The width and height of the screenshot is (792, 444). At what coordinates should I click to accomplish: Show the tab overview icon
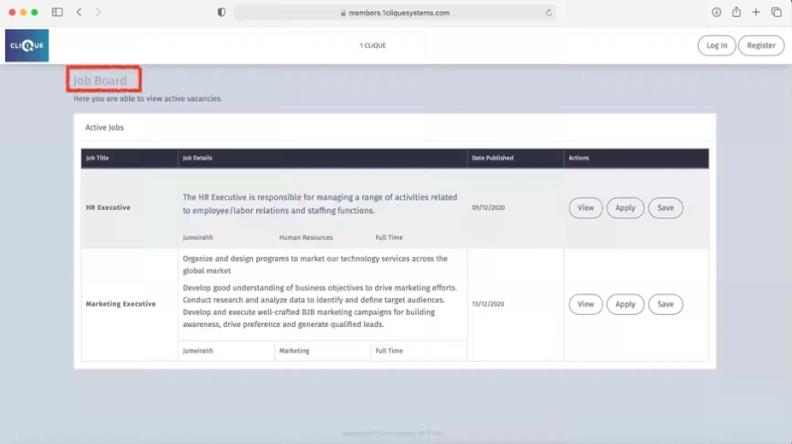pyautogui.click(x=776, y=12)
